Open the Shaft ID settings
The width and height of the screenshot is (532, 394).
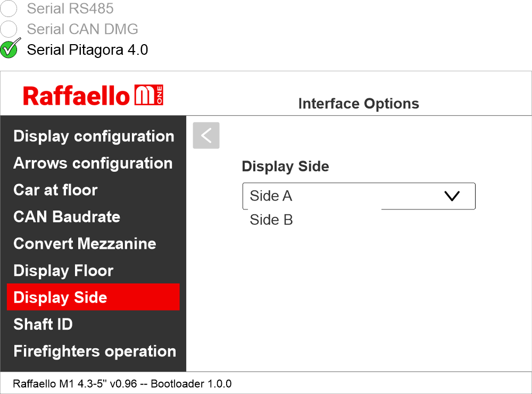point(43,324)
